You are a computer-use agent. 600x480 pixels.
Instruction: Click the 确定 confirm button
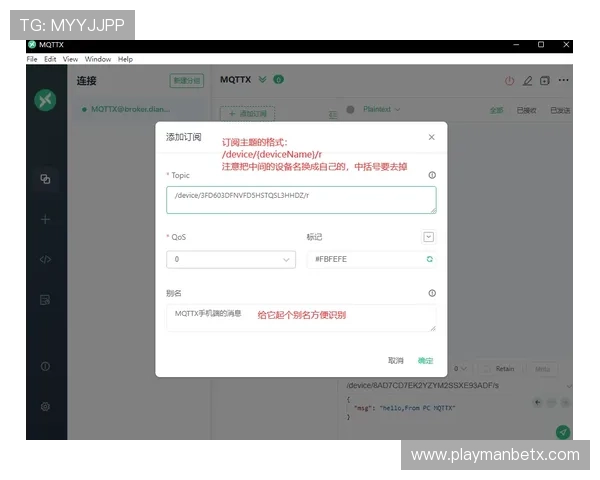[x=425, y=361]
